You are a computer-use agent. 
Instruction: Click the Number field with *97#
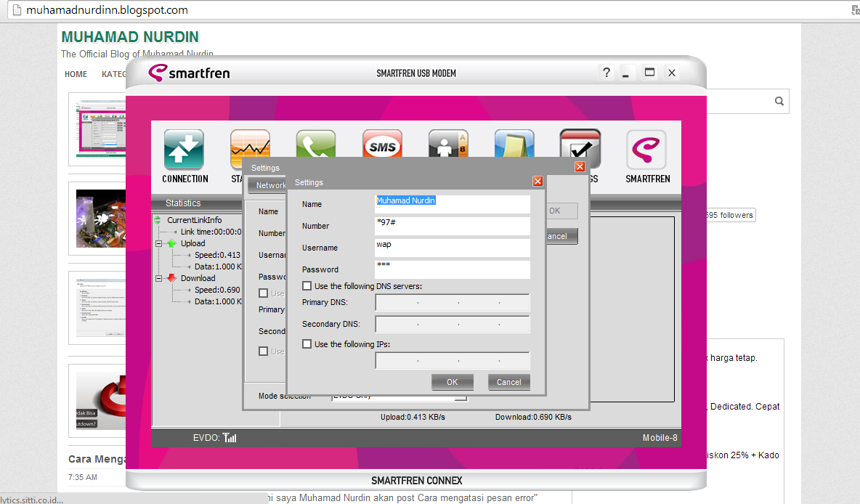click(453, 226)
